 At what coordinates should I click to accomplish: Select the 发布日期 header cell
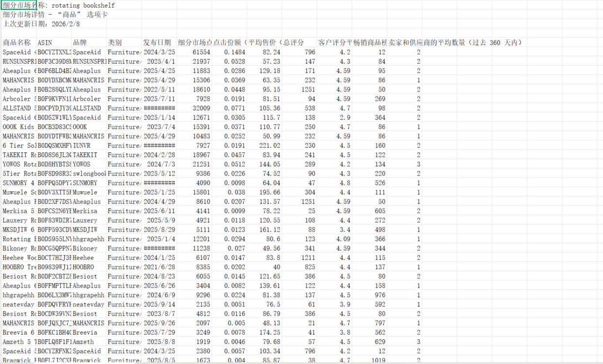[159, 42]
